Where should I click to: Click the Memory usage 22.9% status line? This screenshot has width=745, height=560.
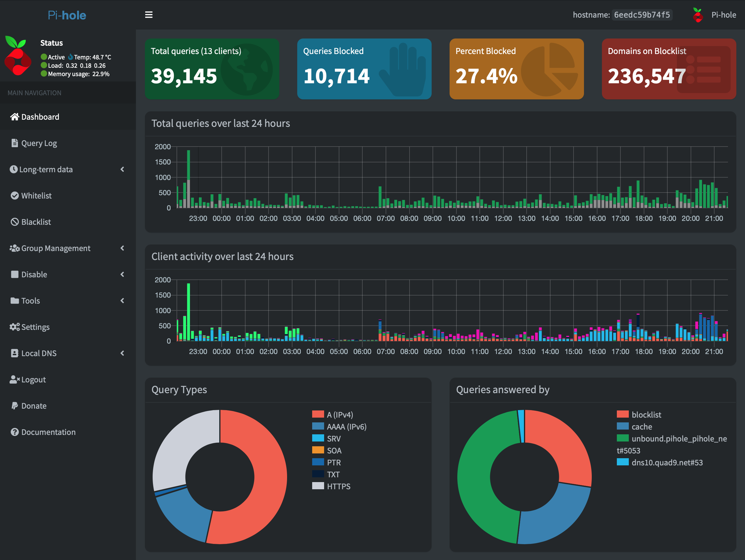click(75, 74)
